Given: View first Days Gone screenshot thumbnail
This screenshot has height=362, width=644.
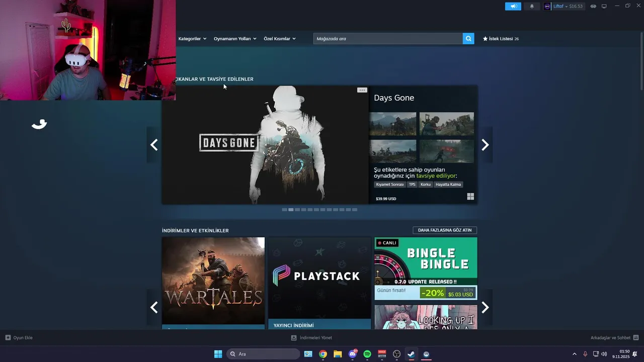Looking at the screenshot, I should (x=393, y=124).
